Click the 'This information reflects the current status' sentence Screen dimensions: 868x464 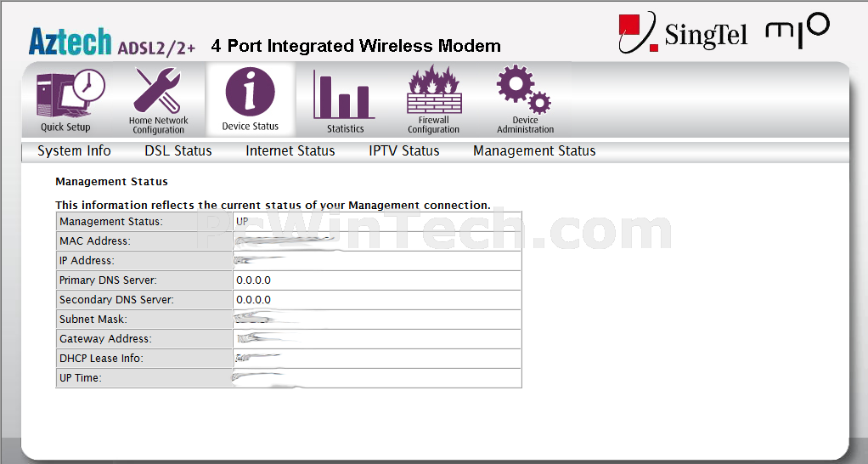pyautogui.click(x=273, y=205)
